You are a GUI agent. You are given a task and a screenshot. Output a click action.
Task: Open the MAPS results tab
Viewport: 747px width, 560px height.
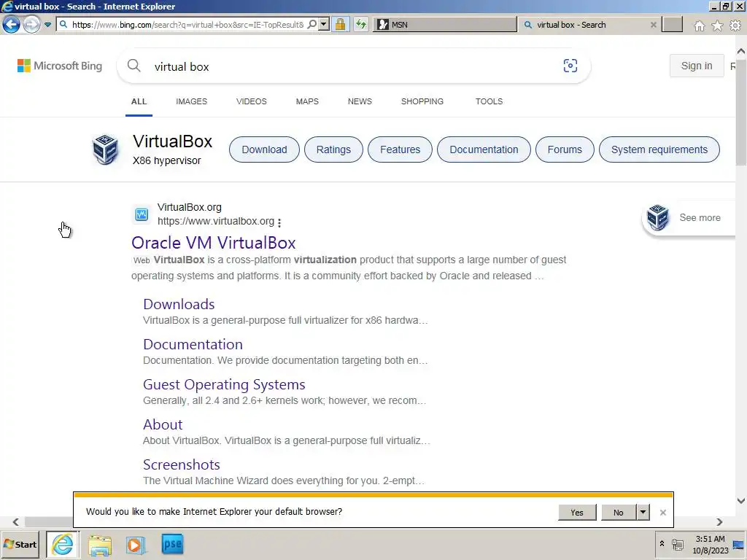307,101
